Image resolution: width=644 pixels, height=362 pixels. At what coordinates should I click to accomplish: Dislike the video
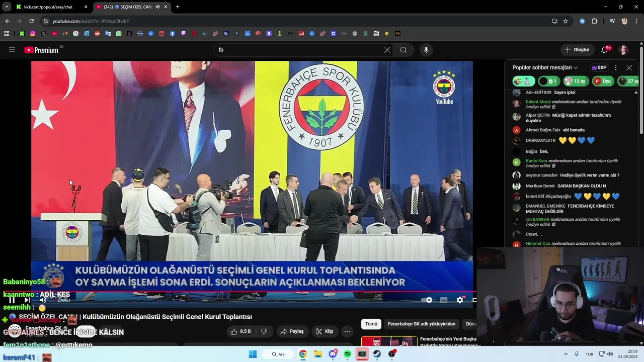click(264, 331)
